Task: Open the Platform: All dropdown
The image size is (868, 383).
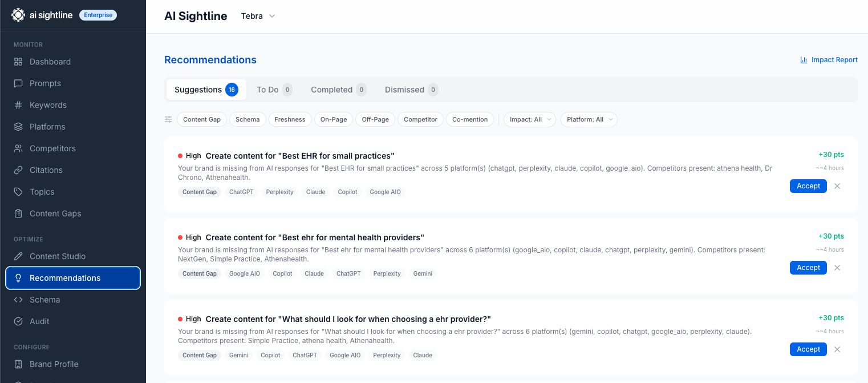Action: click(589, 119)
